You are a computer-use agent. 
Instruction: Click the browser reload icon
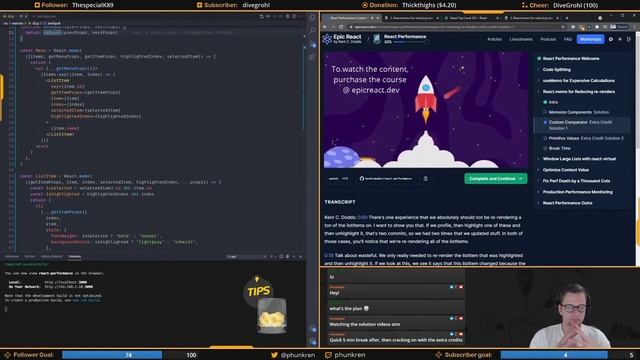pyautogui.click(x=342, y=27)
